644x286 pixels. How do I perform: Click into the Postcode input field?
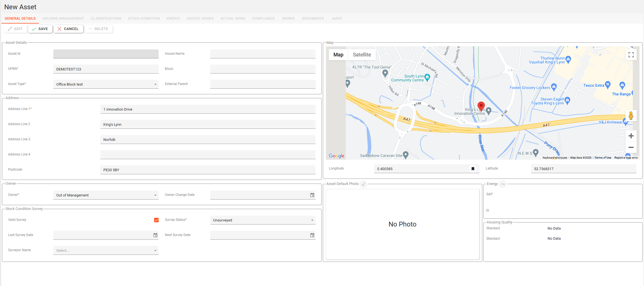coord(207,170)
